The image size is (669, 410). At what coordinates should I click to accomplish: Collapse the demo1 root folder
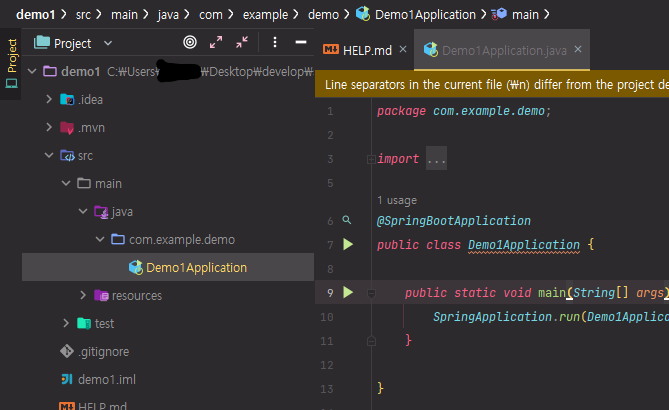pyautogui.click(x=32, y=71)
